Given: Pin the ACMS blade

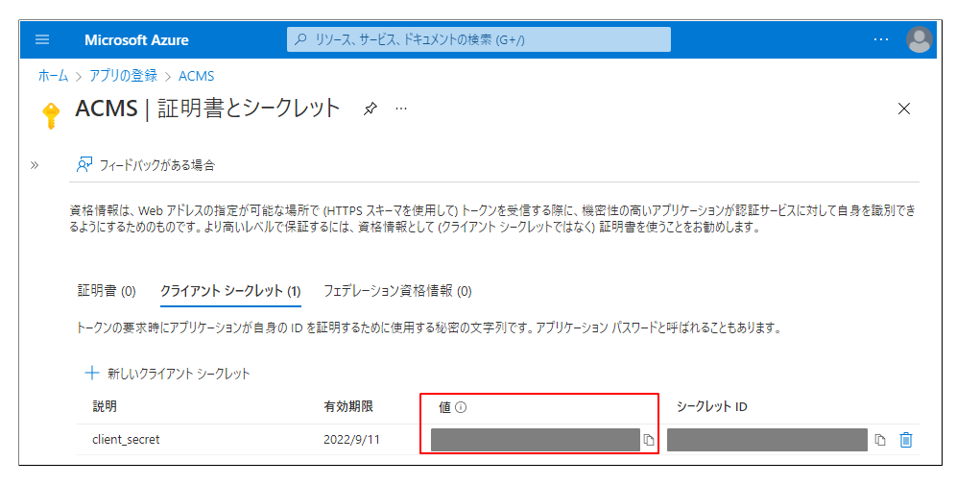Looking at the screenshot, I should point(370,109).
